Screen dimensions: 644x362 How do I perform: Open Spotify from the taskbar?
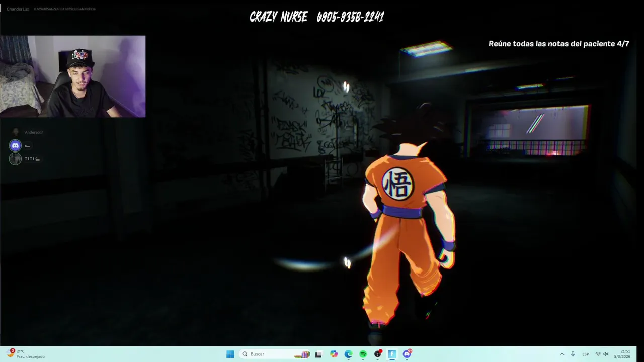pos(363,354)
